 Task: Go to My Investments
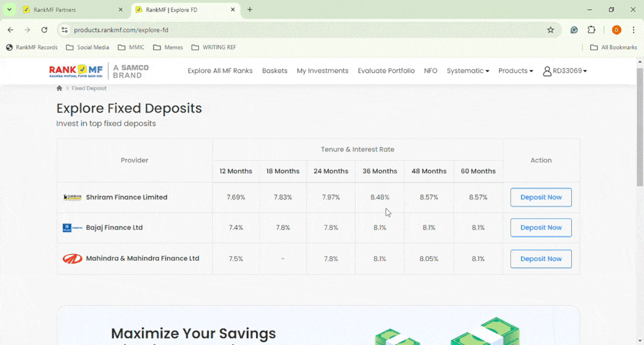click(x=322, y=71)
